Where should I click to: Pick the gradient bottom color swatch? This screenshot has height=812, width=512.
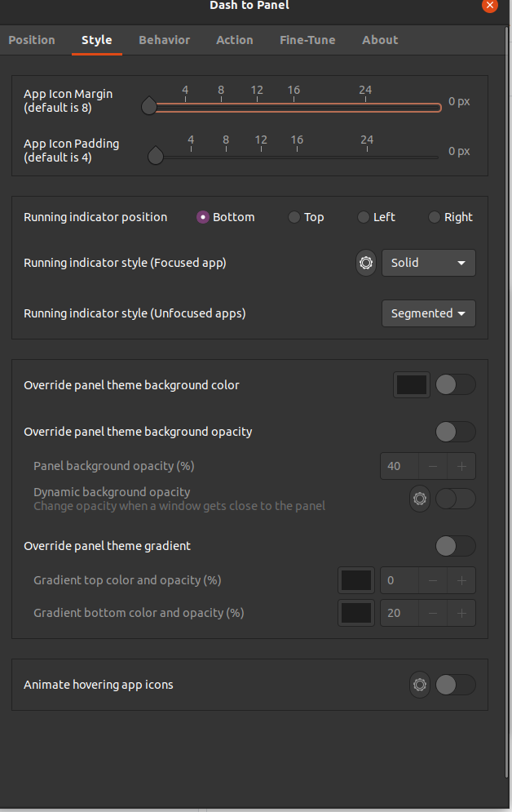[x=356, y=613]
